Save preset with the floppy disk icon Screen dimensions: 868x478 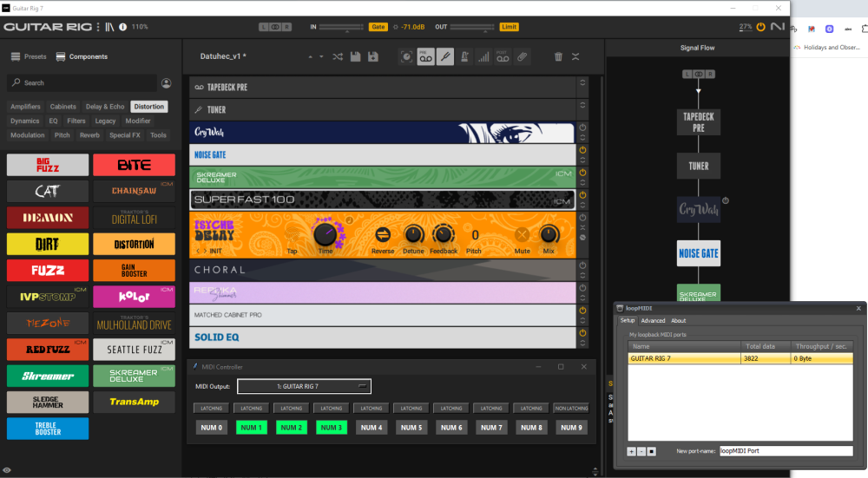point(355,56)
